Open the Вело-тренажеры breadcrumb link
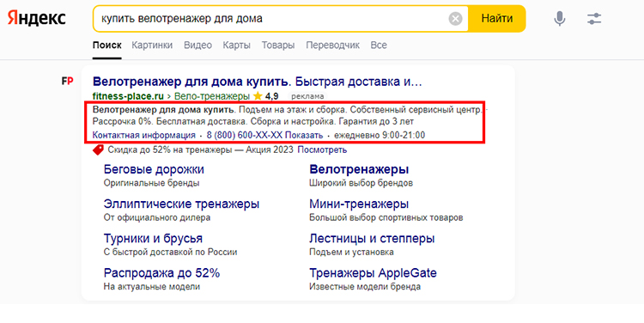Image resolution: width=644 pixels, height=323 pixels. 212,96
